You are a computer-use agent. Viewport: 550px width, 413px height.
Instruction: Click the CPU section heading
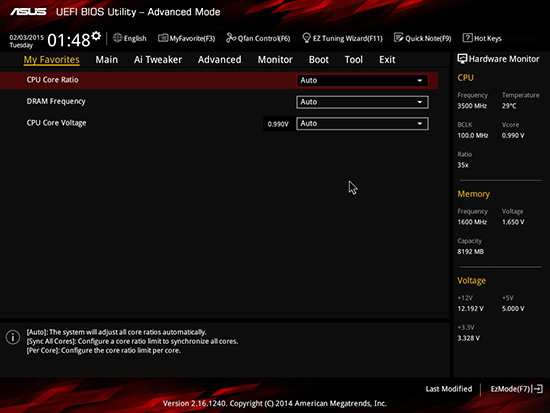465,78
